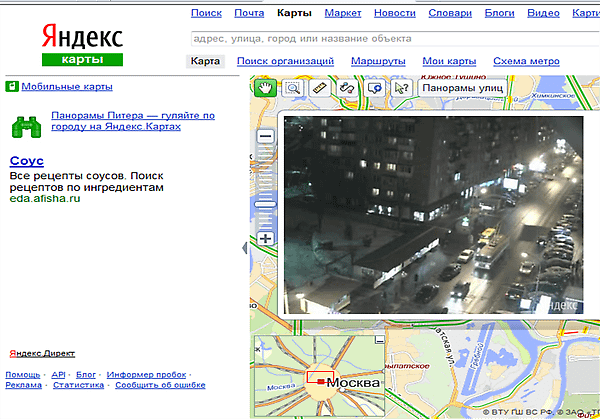Image resolution: width=600 pixels, height=419 pixels.
Task: Open Поиск организаций tab
Action: (285, 61)
